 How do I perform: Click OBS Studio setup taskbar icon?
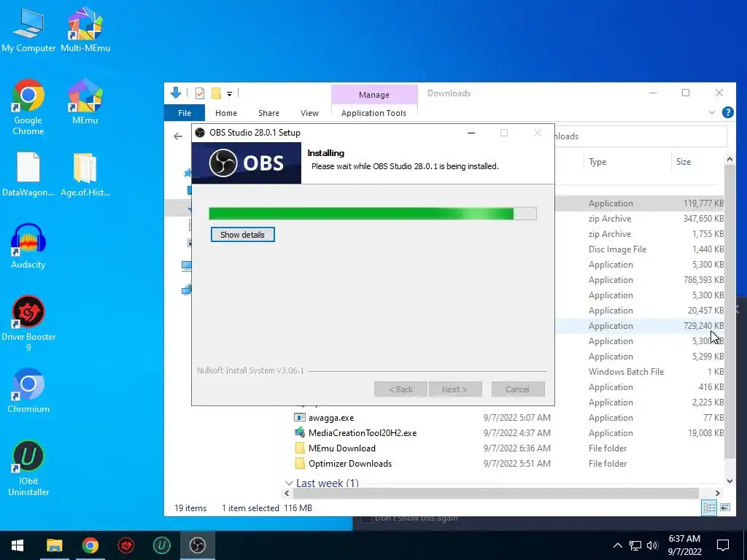(x=197, y=545)
